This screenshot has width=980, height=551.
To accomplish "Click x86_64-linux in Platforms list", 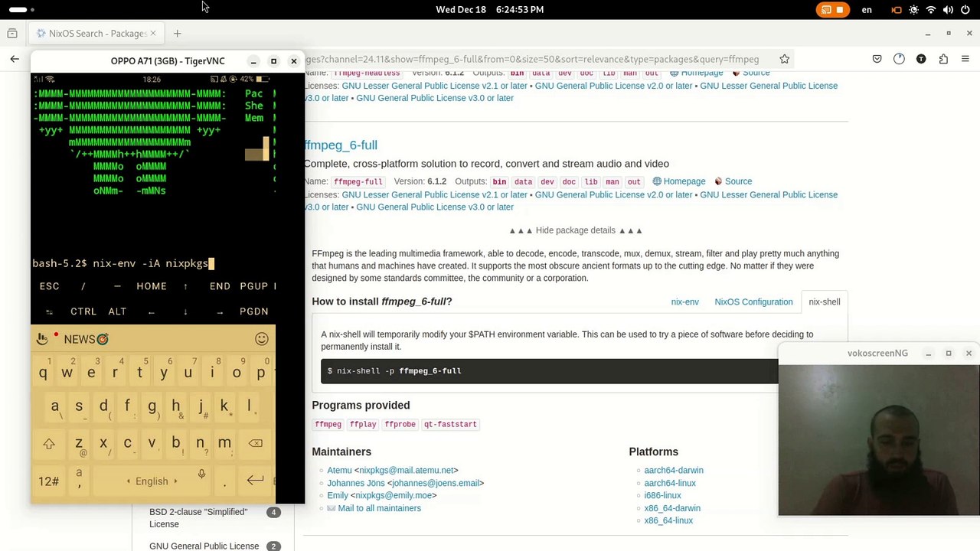I will click(x=668, y=520).
